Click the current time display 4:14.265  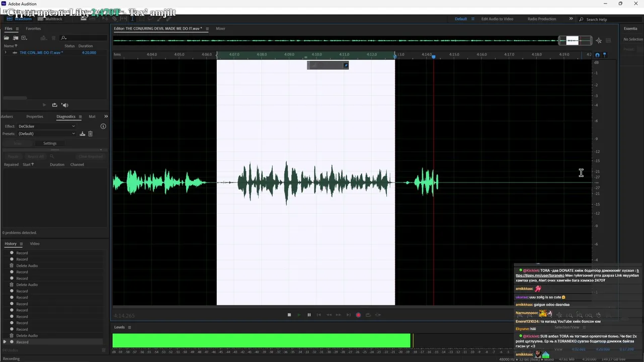click(x=124, y=316)
